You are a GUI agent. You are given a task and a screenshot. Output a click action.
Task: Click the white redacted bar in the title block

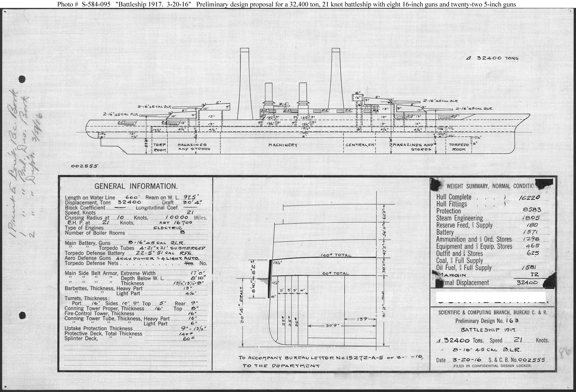[x=491, y=297]
